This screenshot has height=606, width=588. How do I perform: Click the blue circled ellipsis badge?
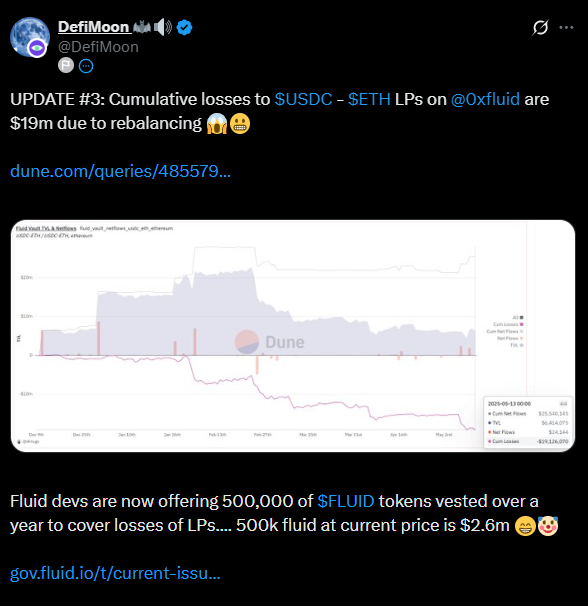[x=86, y=66]
